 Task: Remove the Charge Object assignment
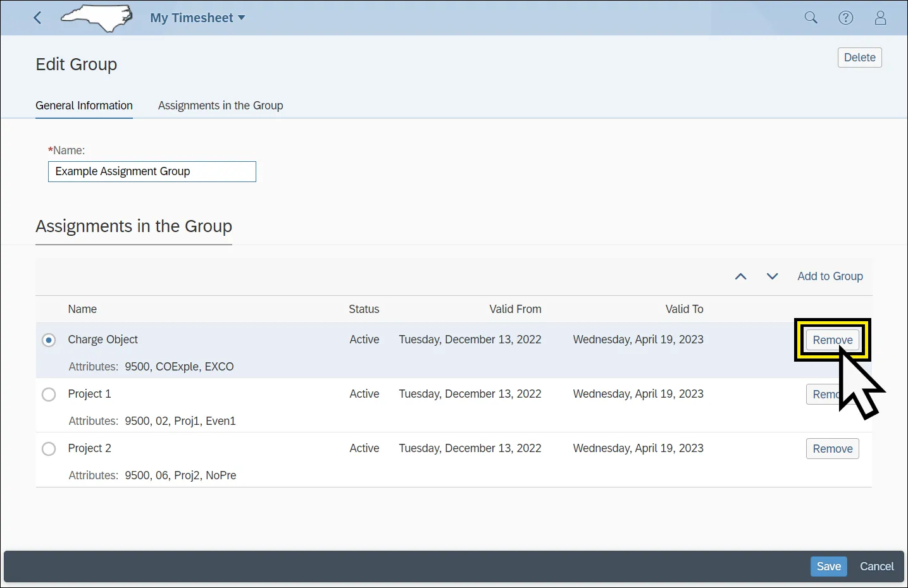pyautogui.click(x=831, y=340)
